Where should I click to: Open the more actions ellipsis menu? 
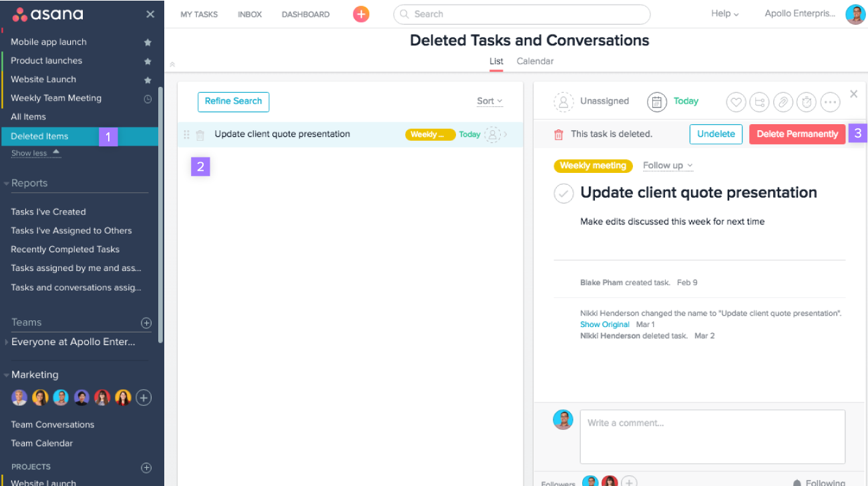pos(830,102)
